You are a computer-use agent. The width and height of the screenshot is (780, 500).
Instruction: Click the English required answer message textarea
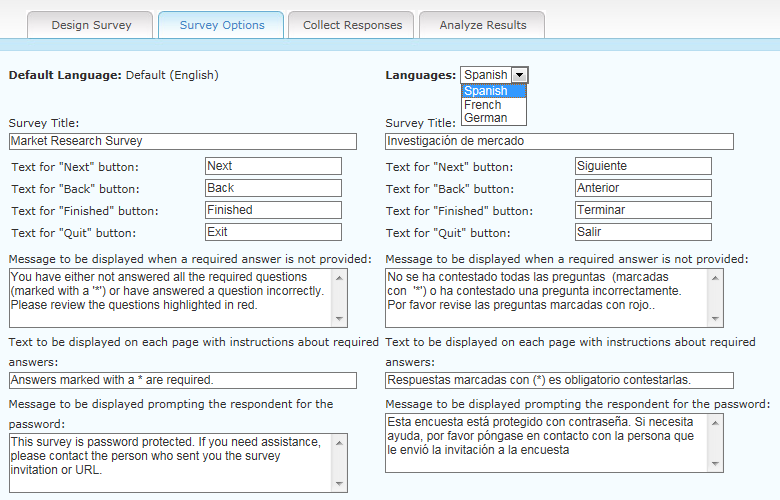(170, 297)
